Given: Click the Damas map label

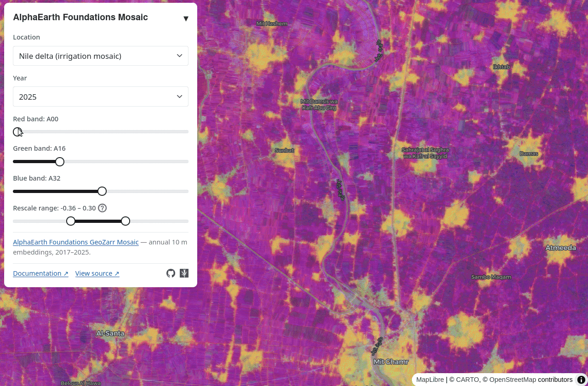Looking at the screenshot, I should (x=529, y=153).
